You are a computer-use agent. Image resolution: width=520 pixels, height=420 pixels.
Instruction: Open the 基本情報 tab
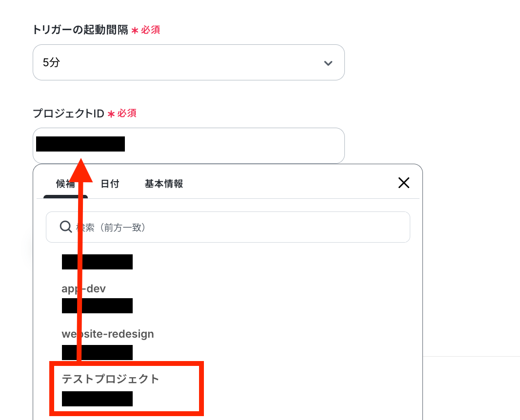click(x=164, y=184)
